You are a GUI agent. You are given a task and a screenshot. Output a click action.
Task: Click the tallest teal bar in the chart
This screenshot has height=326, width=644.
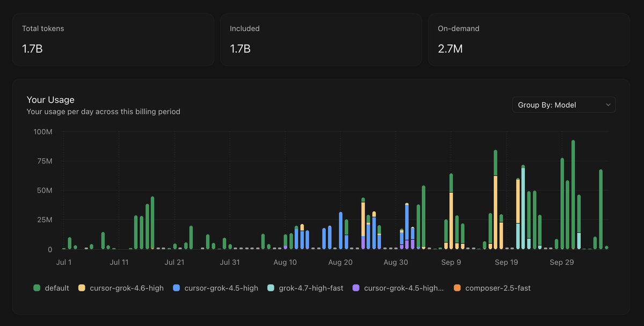point(523,209)
